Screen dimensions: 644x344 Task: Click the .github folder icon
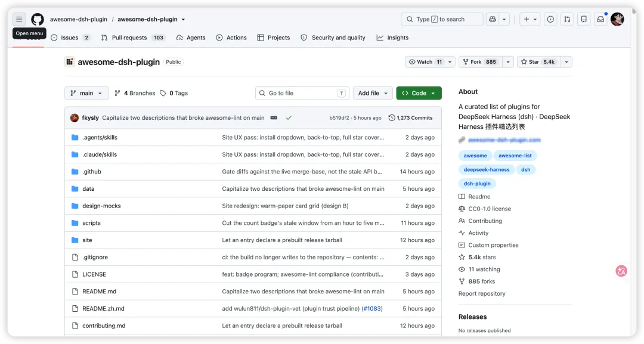click(x=75, y=172)
